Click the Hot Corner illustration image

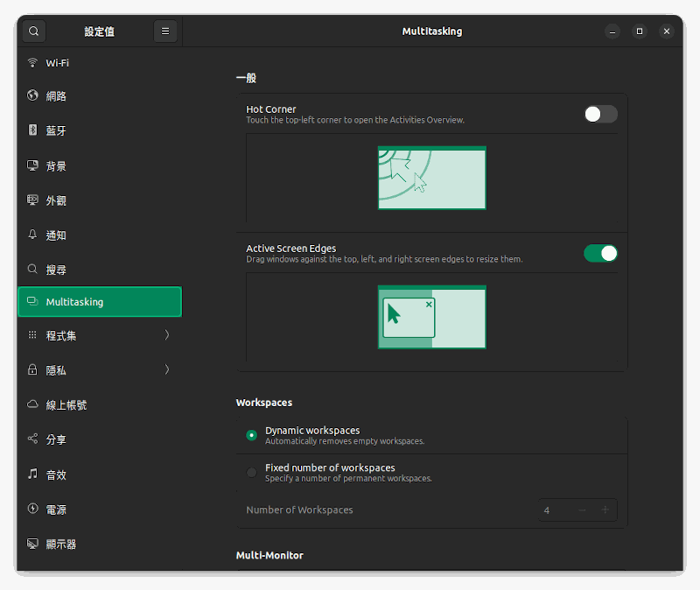click(x=431, y=178)
